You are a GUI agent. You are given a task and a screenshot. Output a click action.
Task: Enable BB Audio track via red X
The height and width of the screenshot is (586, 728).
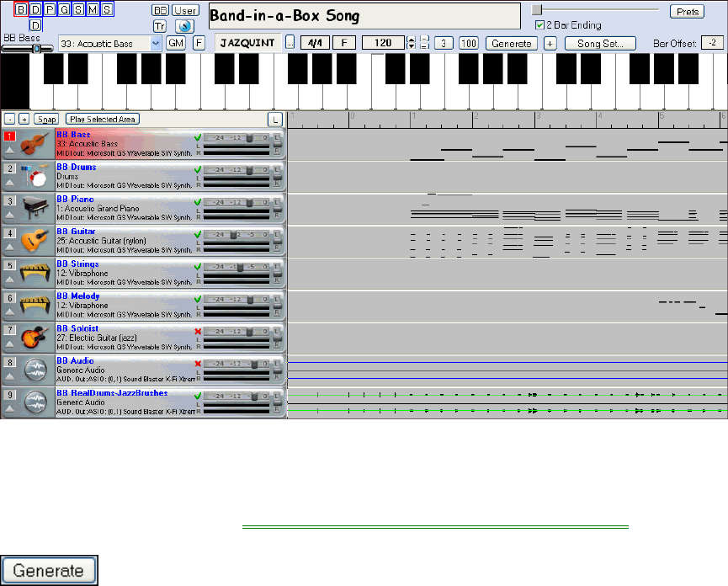click(198, 364)
